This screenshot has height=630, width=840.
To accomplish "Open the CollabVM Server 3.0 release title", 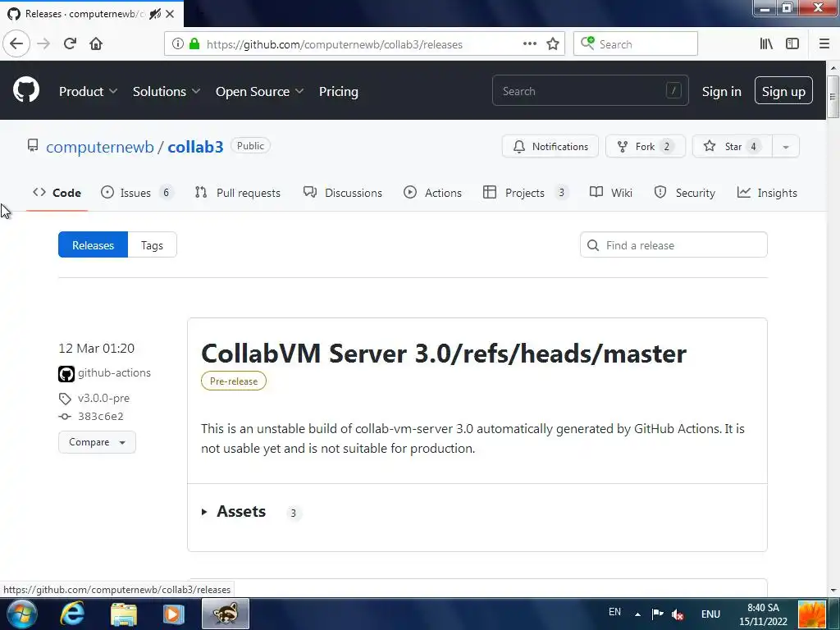I will (444, 354).
